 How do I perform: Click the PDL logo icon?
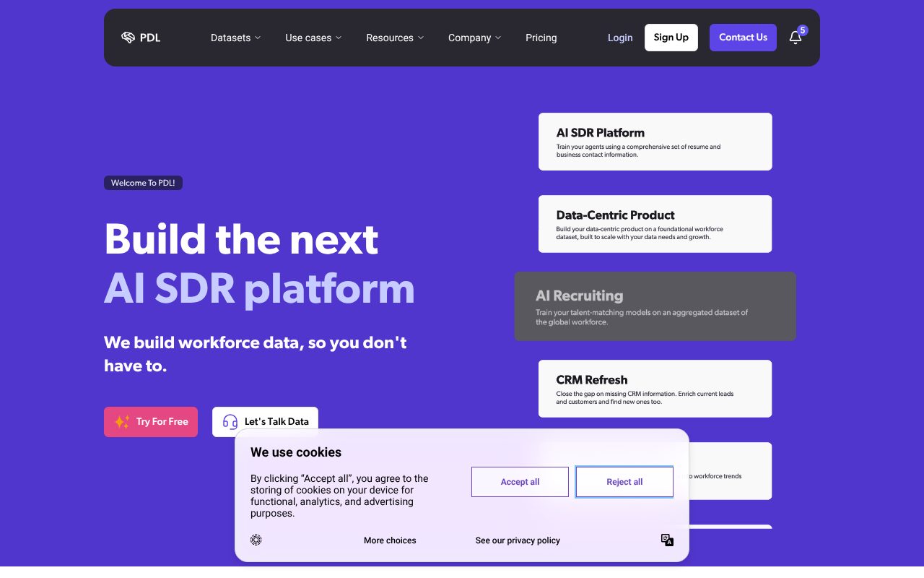click(128, 38)
